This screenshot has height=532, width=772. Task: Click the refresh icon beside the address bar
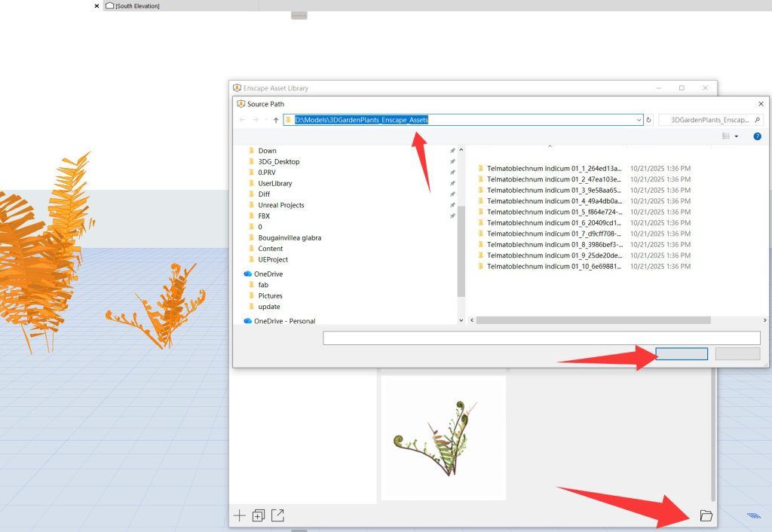pos(649,119)
